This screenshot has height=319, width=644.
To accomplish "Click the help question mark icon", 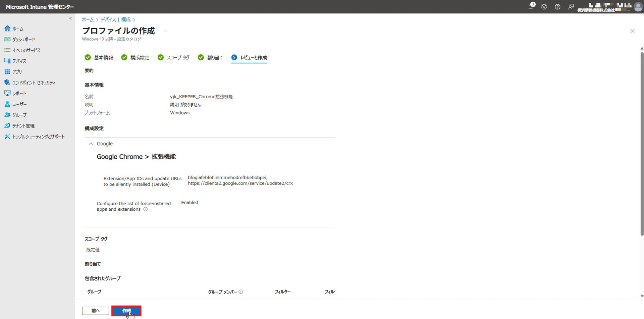I will click(x=557, y=7).
